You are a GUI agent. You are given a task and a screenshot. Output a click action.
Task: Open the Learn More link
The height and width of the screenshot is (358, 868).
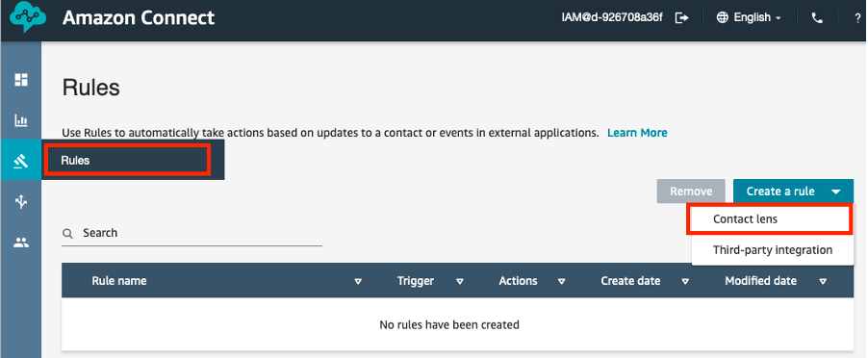(637, 133)
